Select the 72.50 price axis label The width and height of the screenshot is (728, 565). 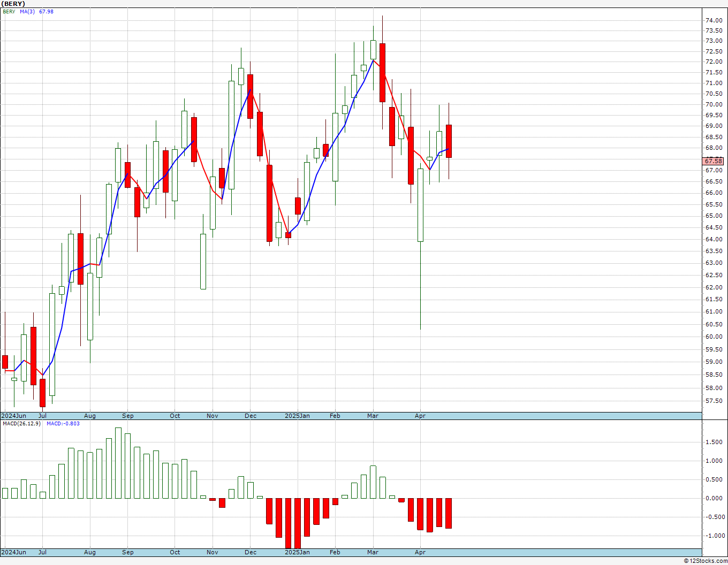point(714,52)
